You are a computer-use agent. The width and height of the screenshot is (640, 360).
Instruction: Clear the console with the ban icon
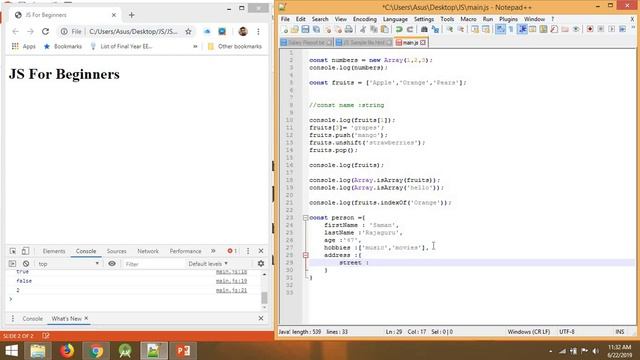(x=26, y=264)
